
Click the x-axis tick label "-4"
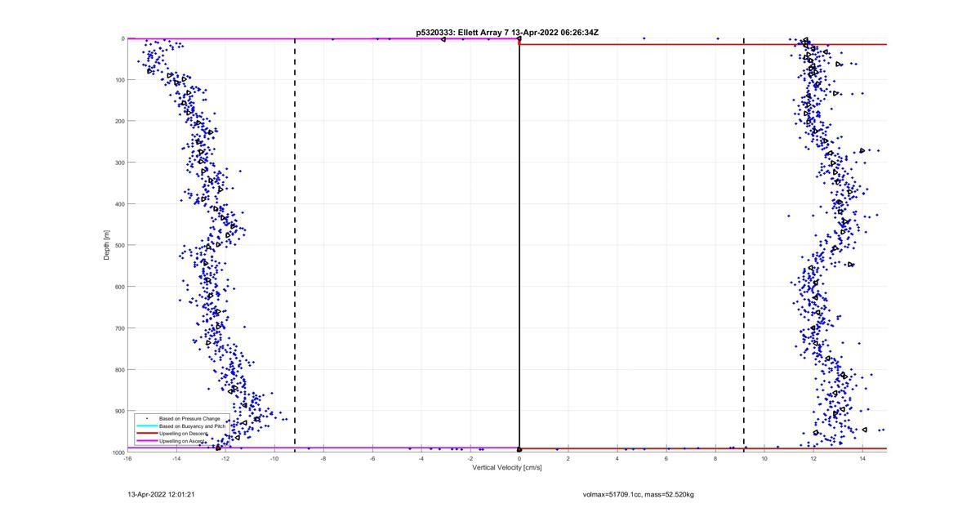coord(421,458)
